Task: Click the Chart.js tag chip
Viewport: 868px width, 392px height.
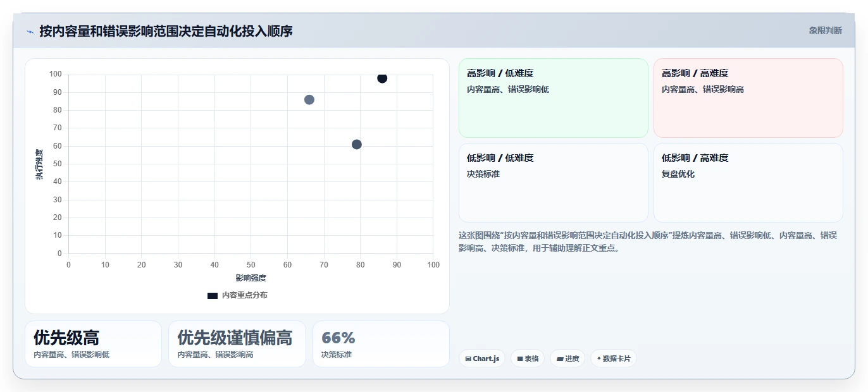Action: [x=482, y=358]
